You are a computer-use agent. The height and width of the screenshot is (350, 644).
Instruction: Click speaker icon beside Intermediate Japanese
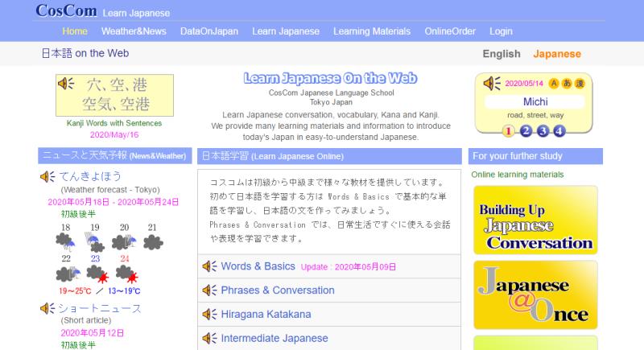point(208,339)
